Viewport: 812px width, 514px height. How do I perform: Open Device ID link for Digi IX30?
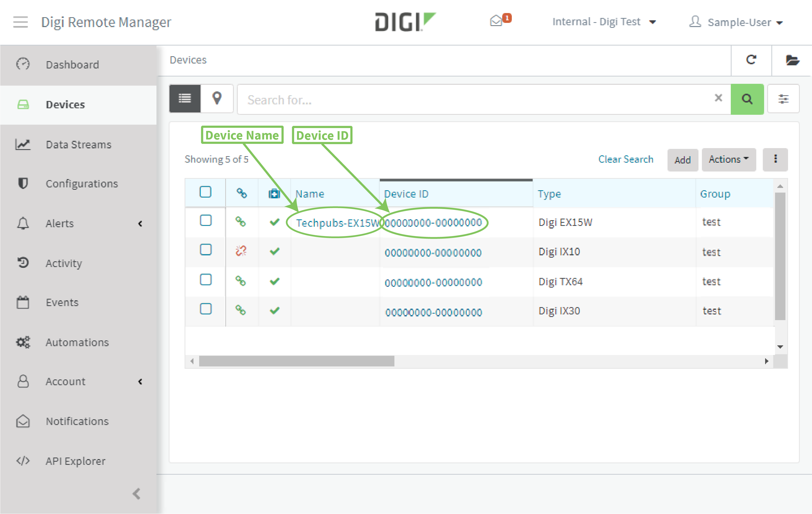pyautogui.click(x=434, y=312)
